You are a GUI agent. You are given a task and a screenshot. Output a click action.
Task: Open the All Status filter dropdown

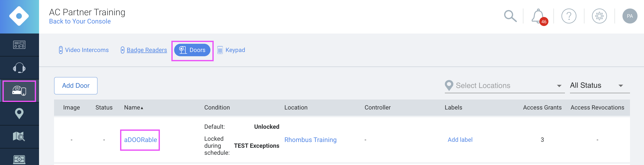tap(599, 85)
